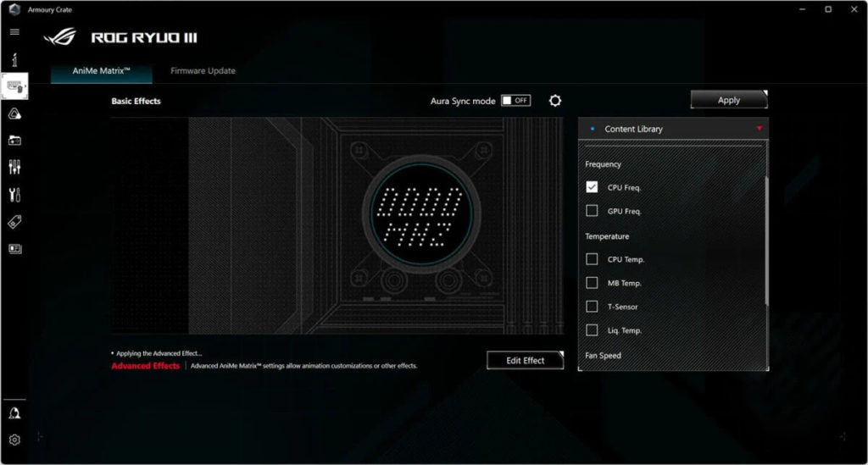The width and height of the screenshot is (868, 465).
Task: Check the Liq. Temp. checkbox
Action: pyautogui.click(x=592, y=330)
